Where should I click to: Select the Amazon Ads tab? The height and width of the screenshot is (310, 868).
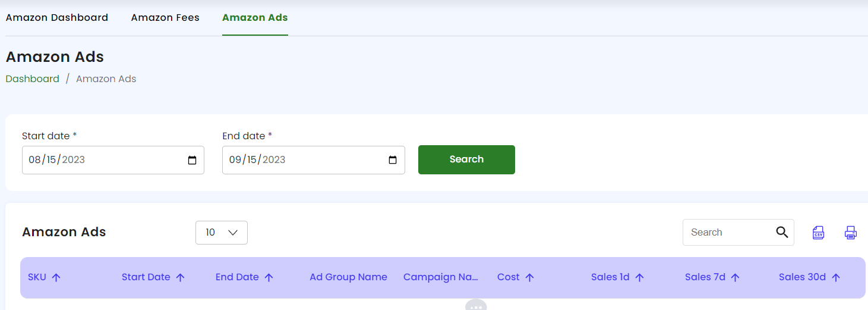[x=255, y=18]
